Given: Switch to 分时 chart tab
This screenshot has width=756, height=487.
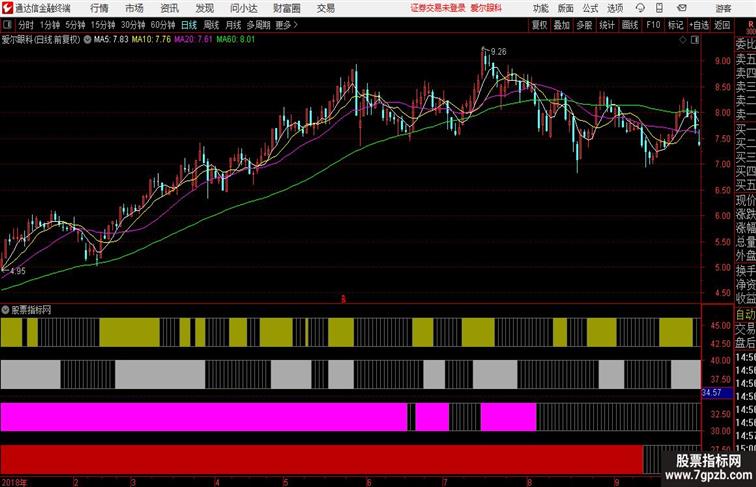Looking at the screenshot, I should point(26,25).
